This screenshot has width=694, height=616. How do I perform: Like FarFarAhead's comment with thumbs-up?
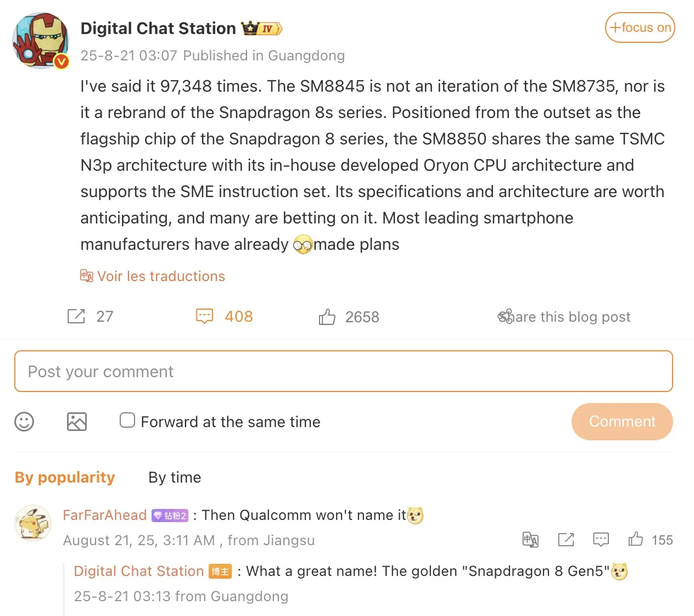click(636, 539)
